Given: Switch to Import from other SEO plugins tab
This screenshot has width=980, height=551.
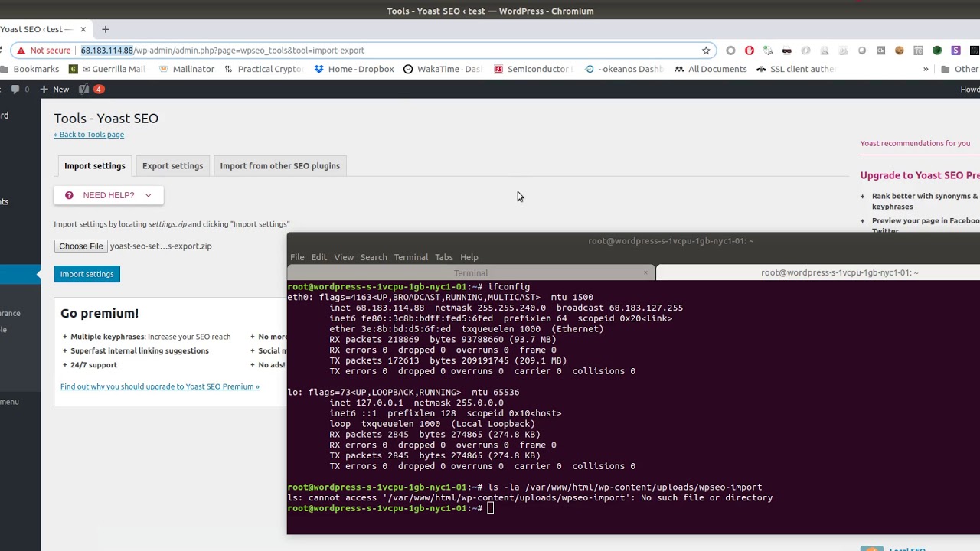Looking at the screenshot, I should (x=280, y=165).
